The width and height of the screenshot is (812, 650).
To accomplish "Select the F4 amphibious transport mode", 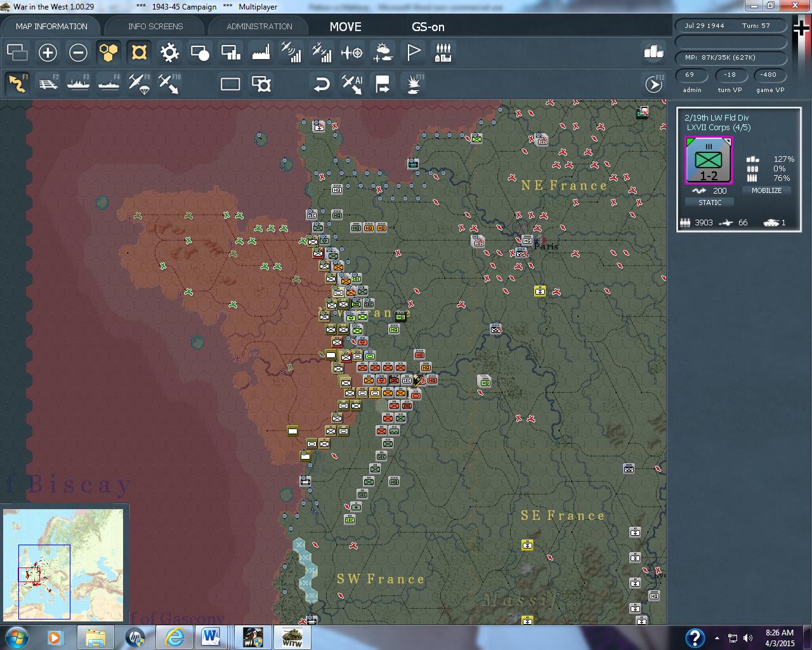I will (x=108, y=84).
